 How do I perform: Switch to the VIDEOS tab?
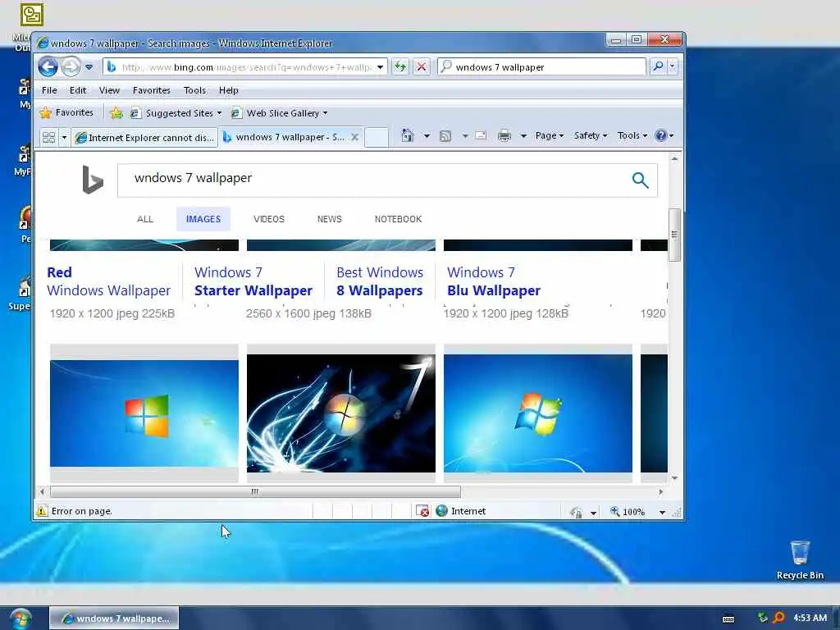[x=269, y=219]
